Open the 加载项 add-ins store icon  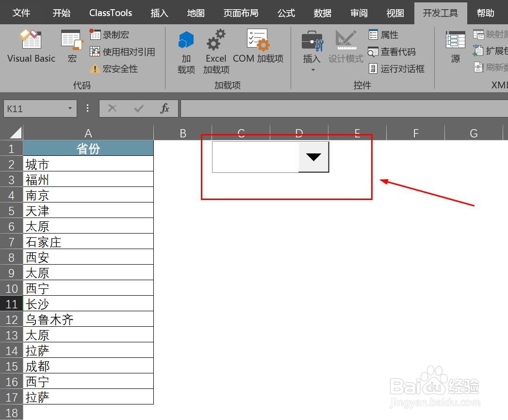186,51
